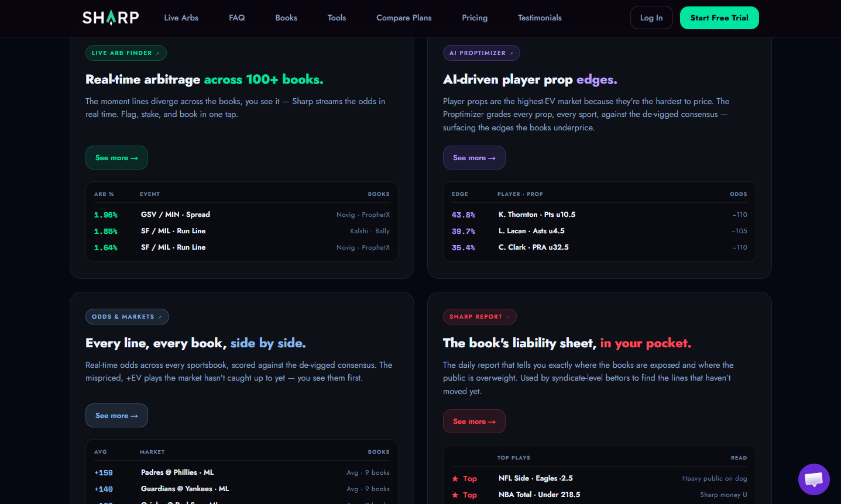Open the Books nav item
841x504 pixels.
pos(286,18)
